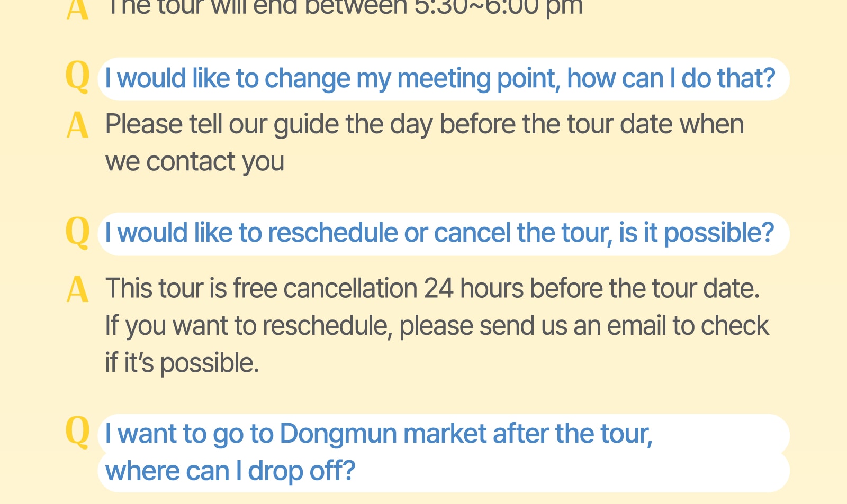Open the 'reschedule or cancel the tour' question
Screen dimensions: 847x504
point(444,234)
